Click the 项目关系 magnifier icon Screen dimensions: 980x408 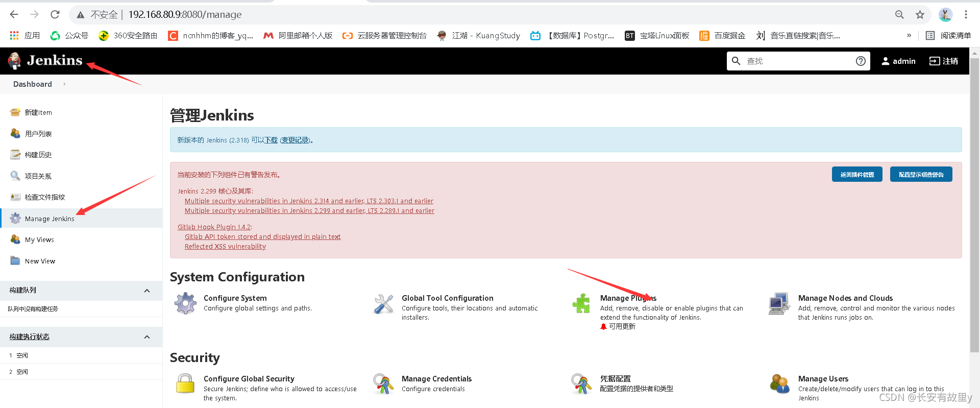coord(15,176)
